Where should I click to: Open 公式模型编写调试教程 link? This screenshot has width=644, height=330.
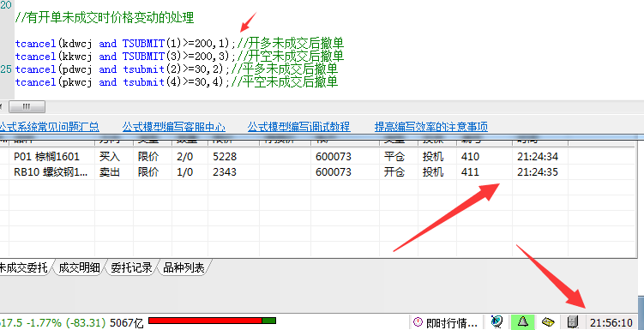coord(299,127)
